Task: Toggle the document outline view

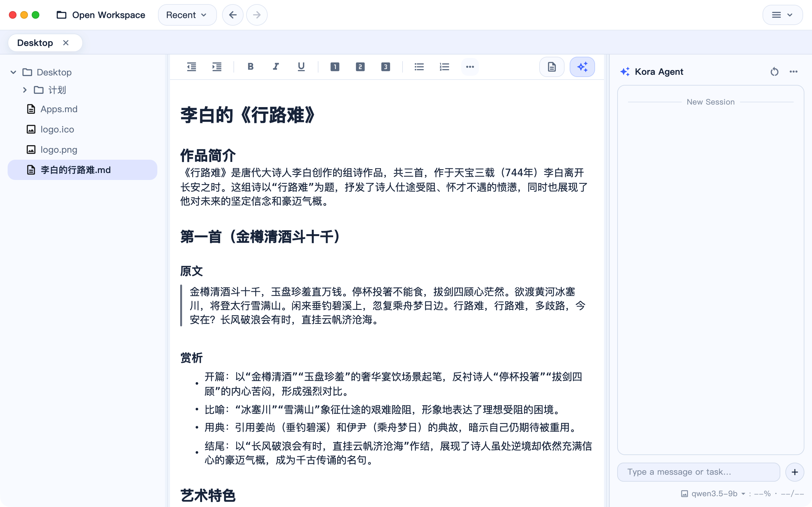Action: click(x=552, y=67)
